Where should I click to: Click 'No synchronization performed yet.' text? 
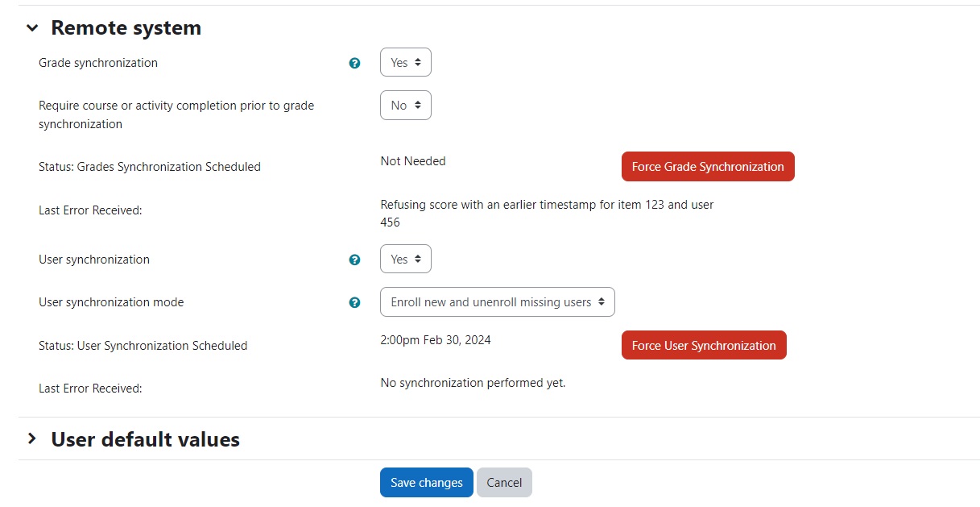coord(473,383)
